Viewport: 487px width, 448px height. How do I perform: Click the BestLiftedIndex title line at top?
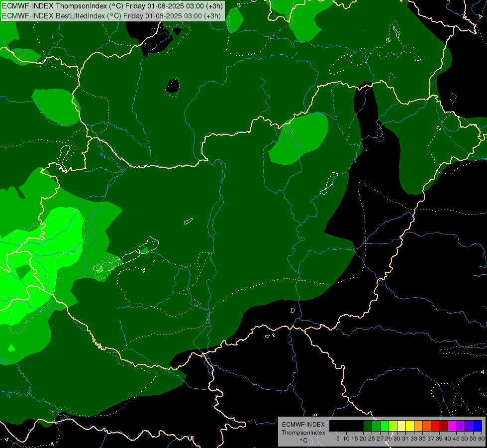tap(111, 16)
